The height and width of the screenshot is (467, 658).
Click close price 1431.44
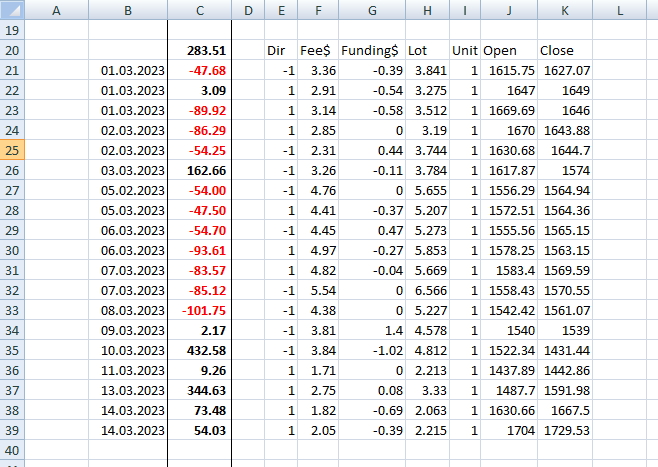[565, 350]
